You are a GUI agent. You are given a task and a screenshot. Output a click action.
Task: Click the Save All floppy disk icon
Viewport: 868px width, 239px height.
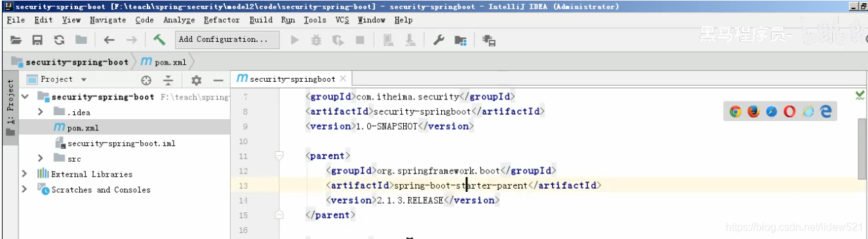[x=37, y=40]
